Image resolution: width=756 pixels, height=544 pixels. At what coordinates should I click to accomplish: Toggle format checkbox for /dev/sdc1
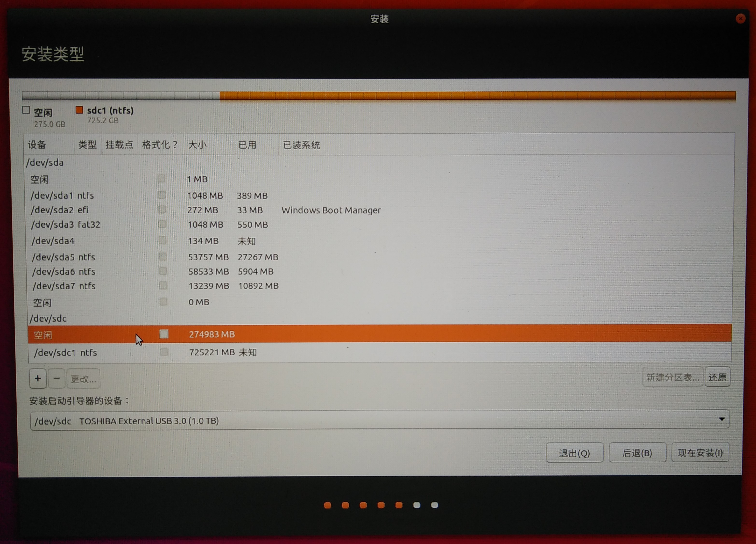click(164, 352)
